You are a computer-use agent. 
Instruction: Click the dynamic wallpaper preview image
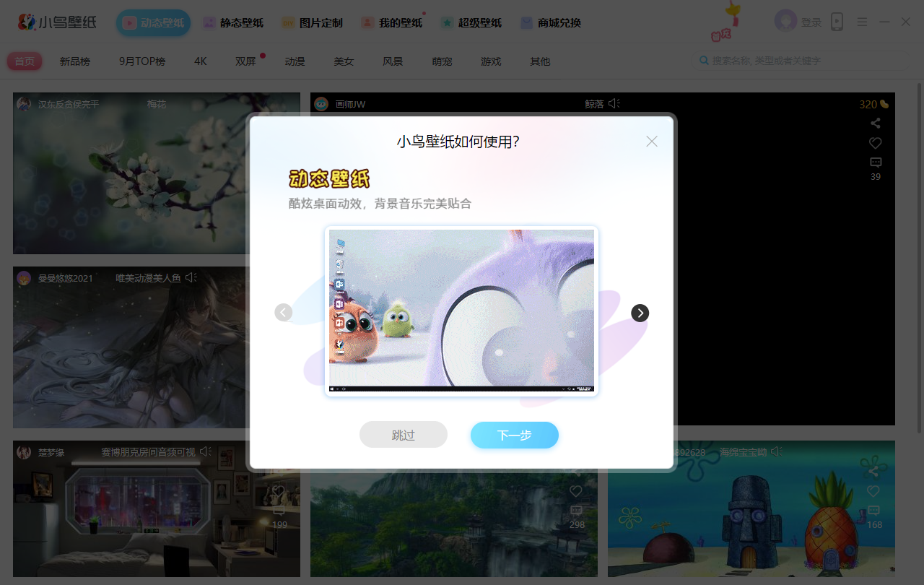461,311
